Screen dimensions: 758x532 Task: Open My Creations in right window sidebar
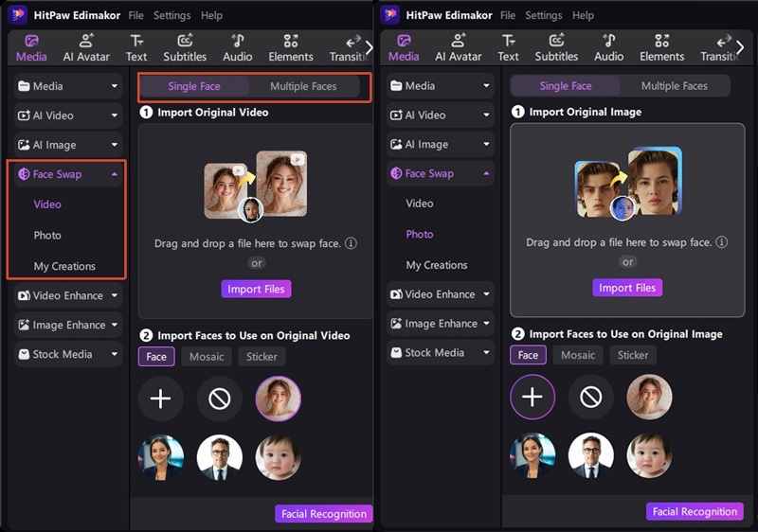(x=437, y=265)
